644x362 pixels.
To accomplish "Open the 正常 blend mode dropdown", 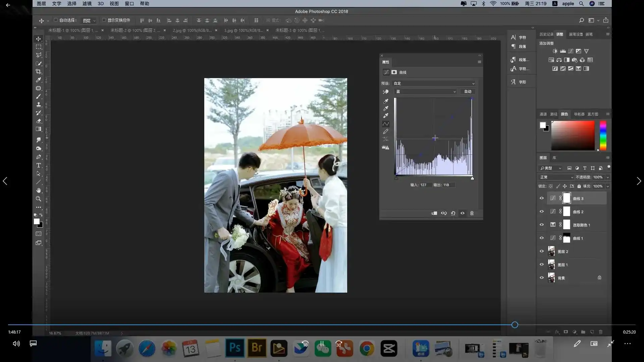I will [x=556, y=177].
